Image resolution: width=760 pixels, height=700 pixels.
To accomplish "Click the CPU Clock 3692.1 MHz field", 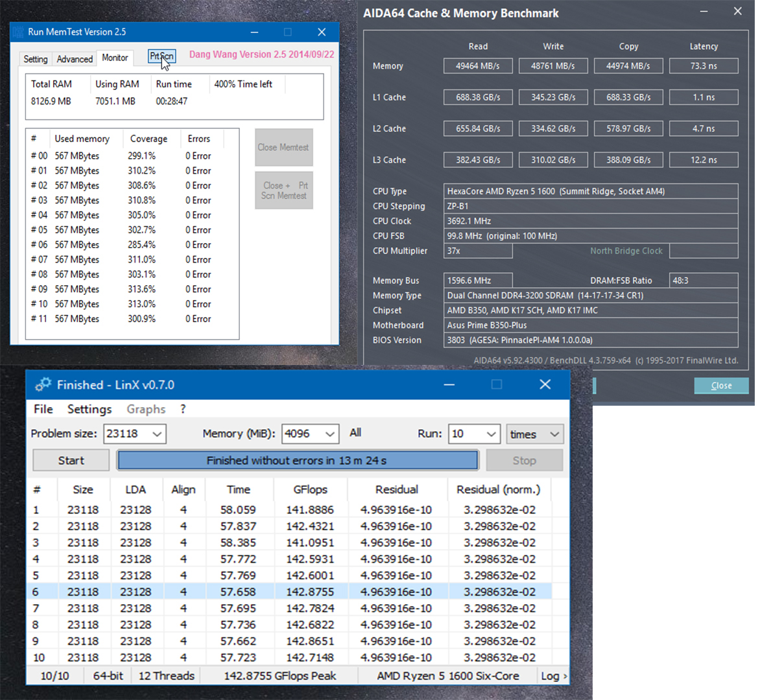I will click(x=591, y=221).
